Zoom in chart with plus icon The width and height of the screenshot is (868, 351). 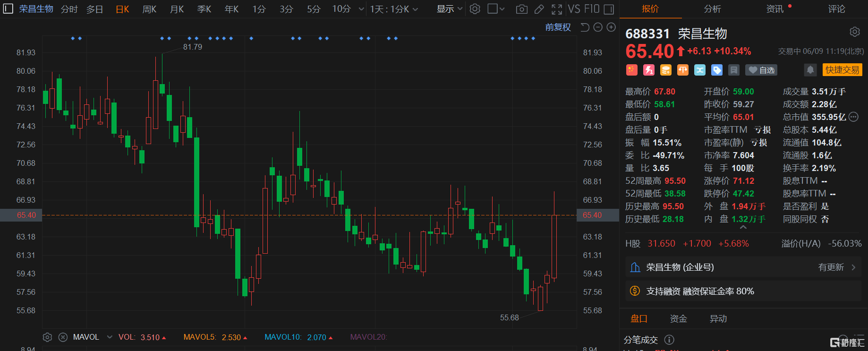[x=611, y=27]
